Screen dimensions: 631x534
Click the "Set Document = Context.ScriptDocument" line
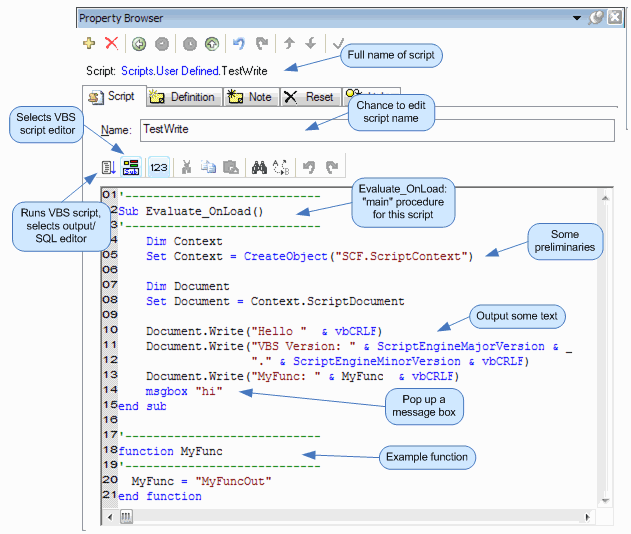275,301
